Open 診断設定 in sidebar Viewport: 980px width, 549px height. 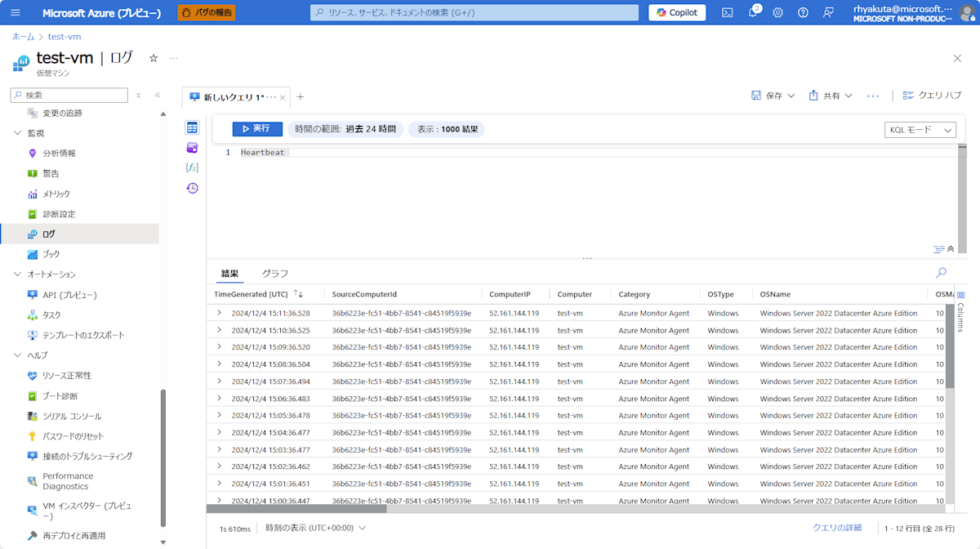tap(59, 214)
